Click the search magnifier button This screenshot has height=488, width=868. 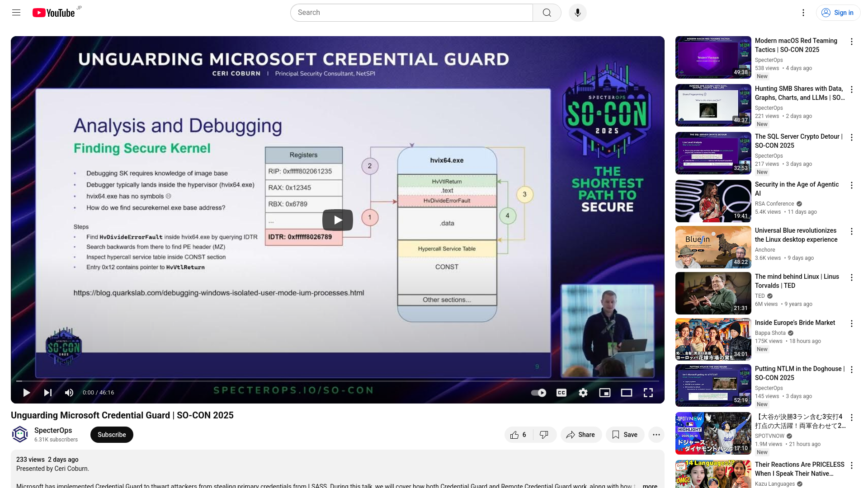point(547,13)
